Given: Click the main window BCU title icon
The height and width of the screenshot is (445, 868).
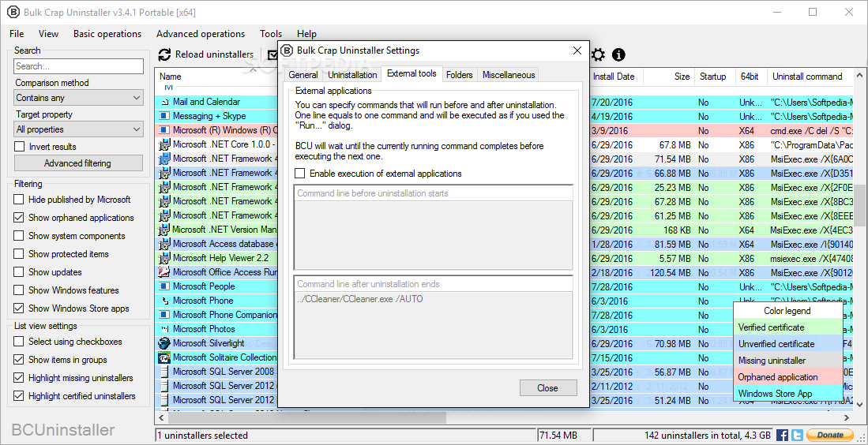Looking at the screenshot, I should click(x=12, y=12).
